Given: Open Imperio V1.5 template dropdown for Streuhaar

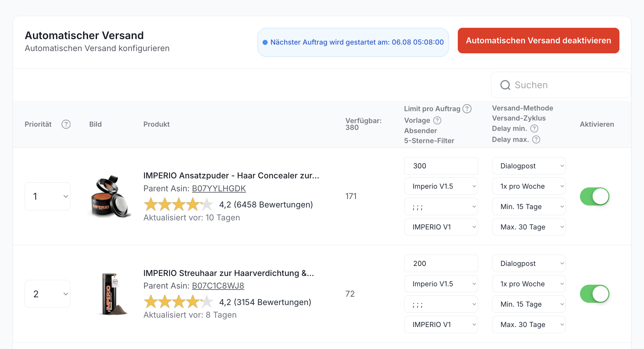Looking at the screenshot, I should (441, 284).
